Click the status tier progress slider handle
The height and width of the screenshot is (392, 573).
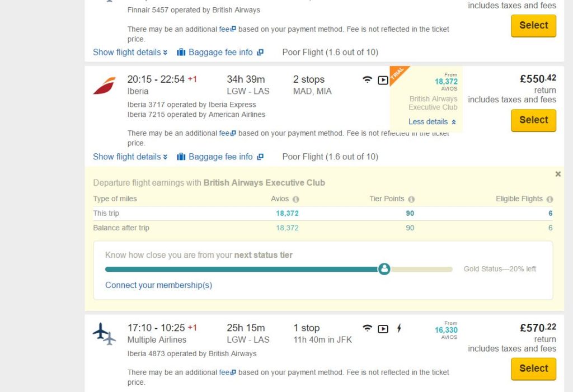click(384, 269)
